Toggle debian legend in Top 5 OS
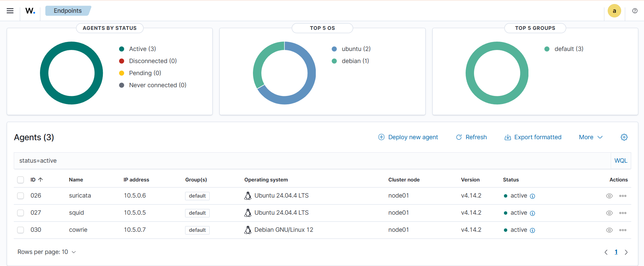Image resolution: width=644 pixels, height=266 pixels. pyautogui.click(x=350, y=61)
